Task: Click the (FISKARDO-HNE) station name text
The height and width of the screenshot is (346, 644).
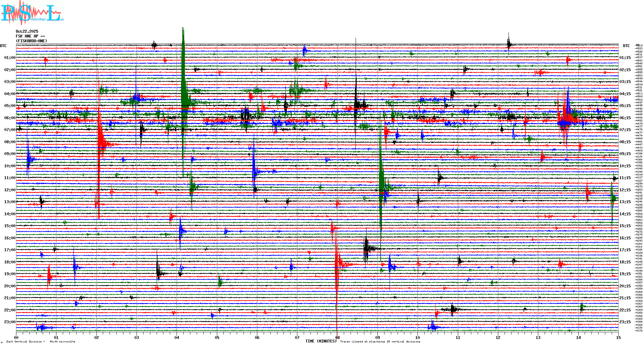Action: tap(31, 41)
